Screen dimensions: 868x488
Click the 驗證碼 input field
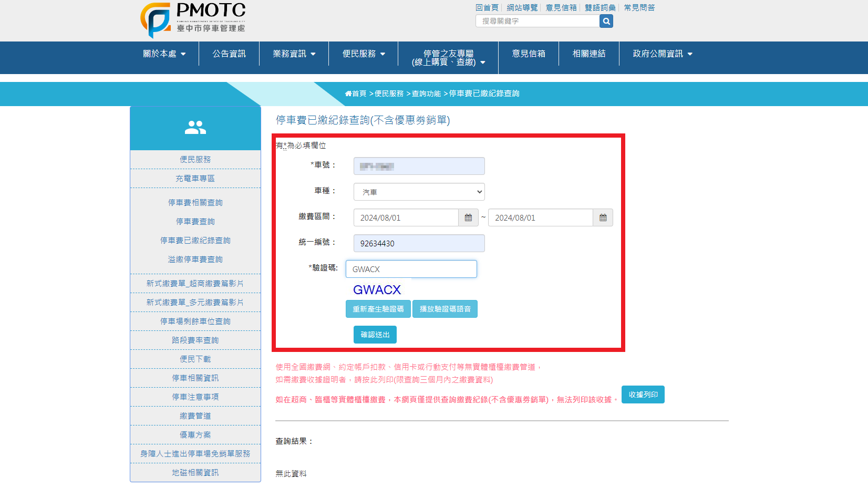(x=411, y=269)
